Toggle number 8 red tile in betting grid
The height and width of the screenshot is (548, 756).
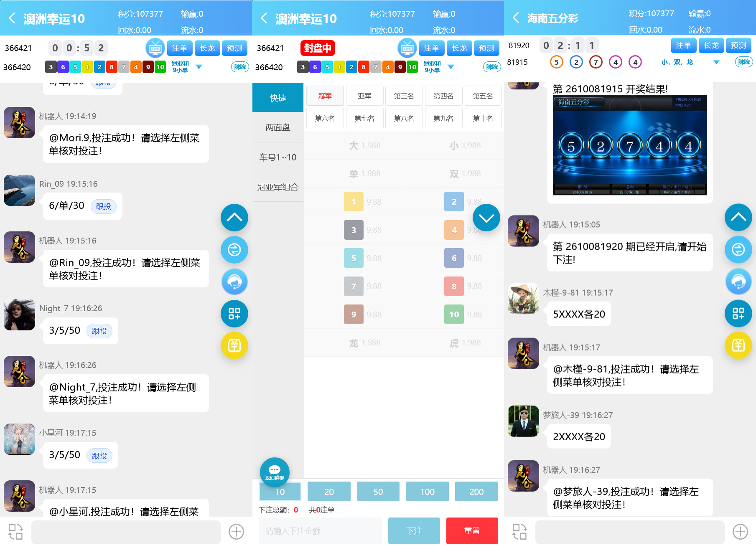[x=454, y=287]
